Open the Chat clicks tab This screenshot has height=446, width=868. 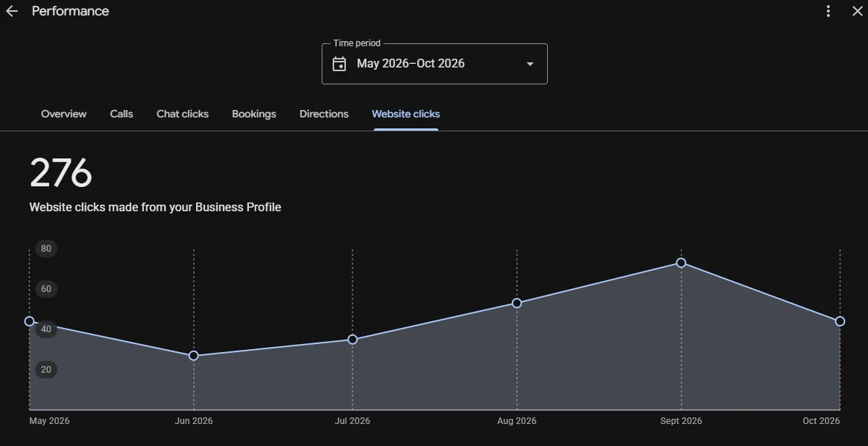[183, 114]
